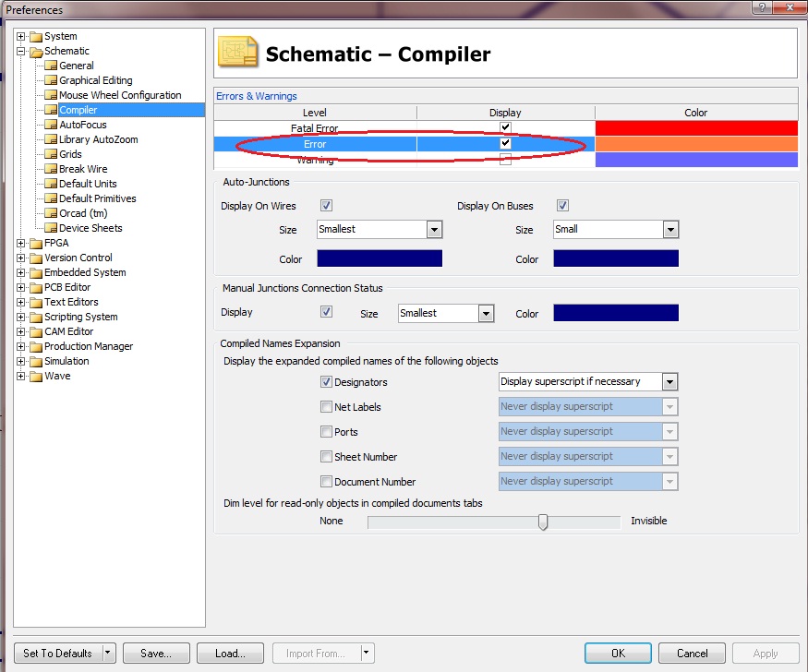The width and height of the screenshot is (808, 672).
Task: Enable the Net Labels checkbox
Action: point(326,407)
